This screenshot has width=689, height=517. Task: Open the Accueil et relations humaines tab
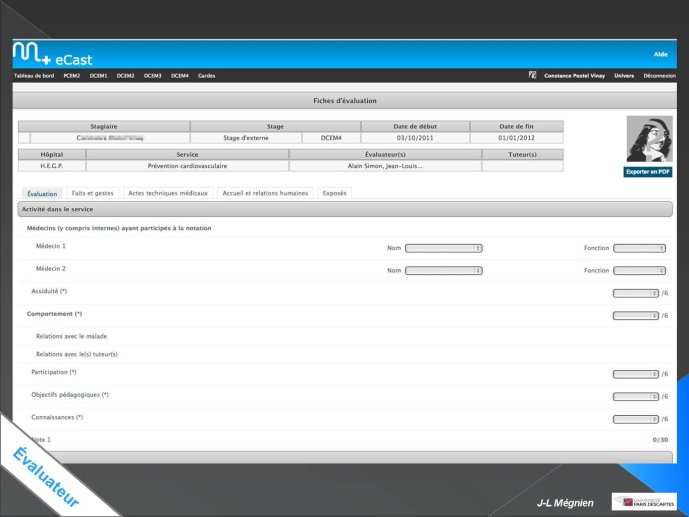[265, 193]
